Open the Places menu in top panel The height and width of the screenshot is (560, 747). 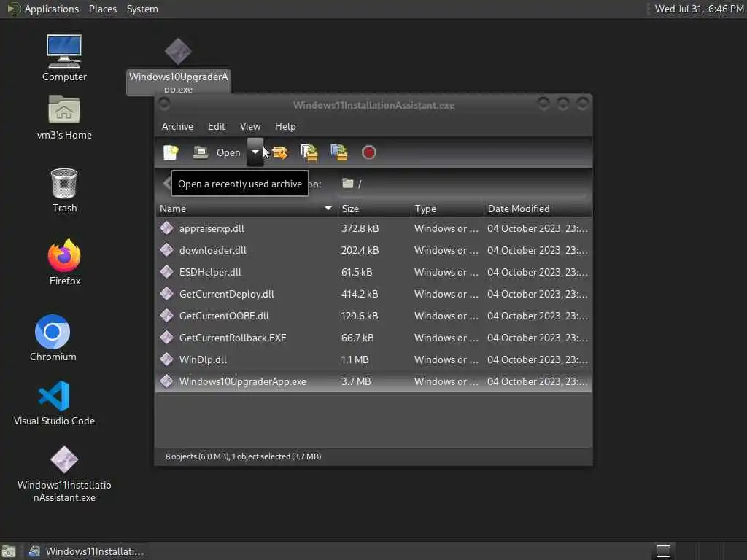point(103,9)
